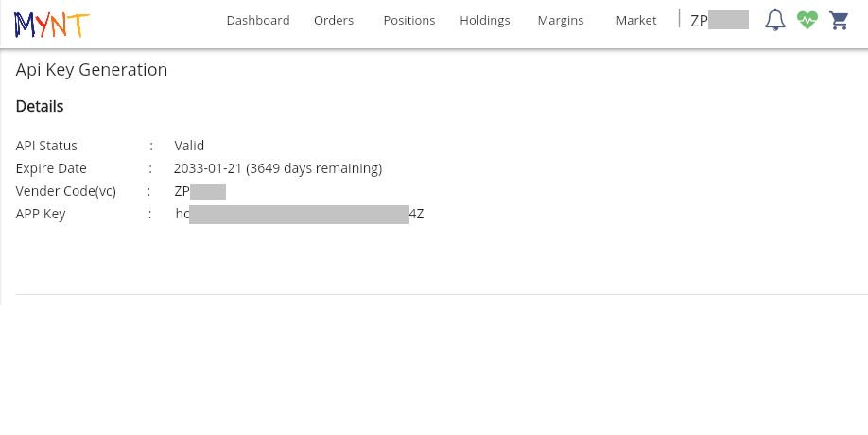
Task: Navigate to Holdings
Action: pyautogui.click(x=484, y=20)
